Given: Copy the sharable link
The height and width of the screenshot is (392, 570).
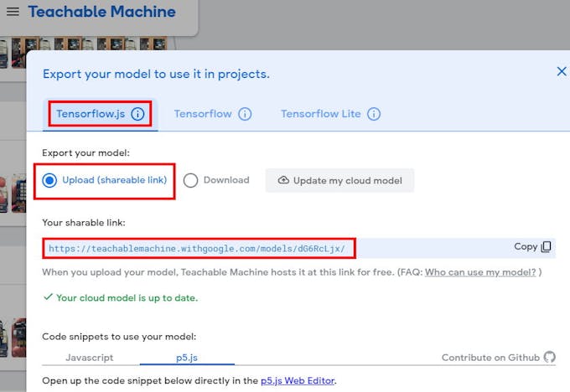Looking at the screenshot, I should coord(532,247).
